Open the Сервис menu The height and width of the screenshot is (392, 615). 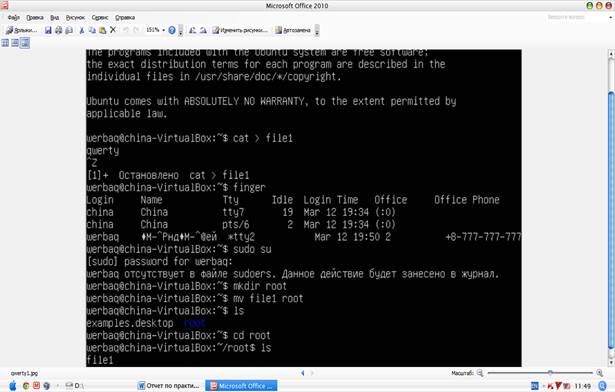(x=100, y=18)
